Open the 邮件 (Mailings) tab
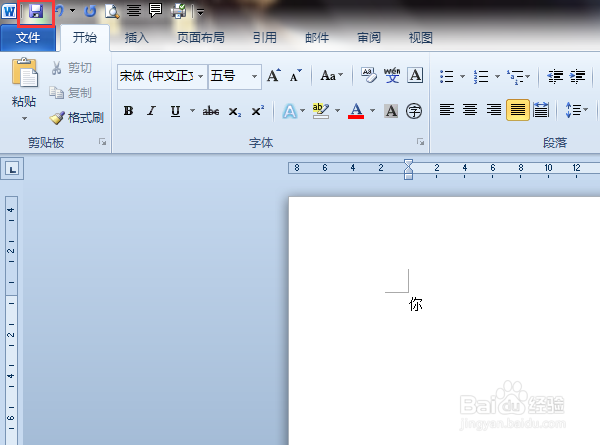 point(316,37)
